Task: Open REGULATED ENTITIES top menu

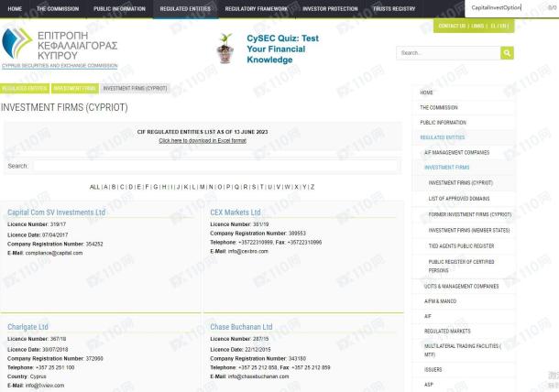Action: pos(185,8)
